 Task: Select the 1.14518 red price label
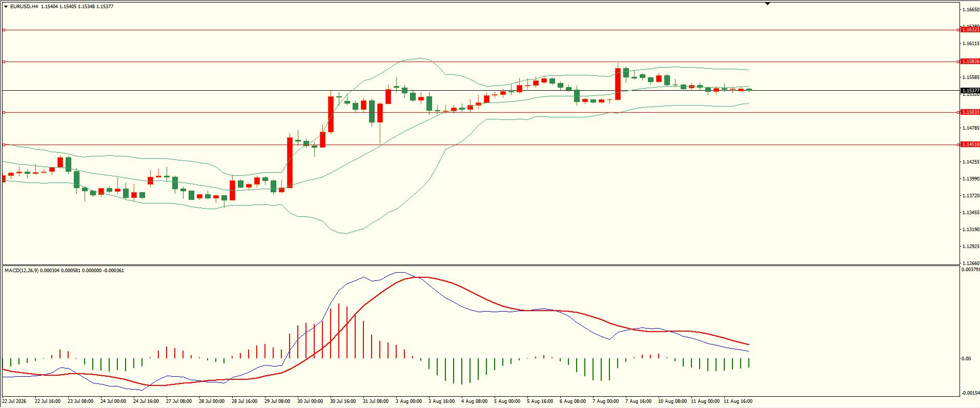pos(970,145)
